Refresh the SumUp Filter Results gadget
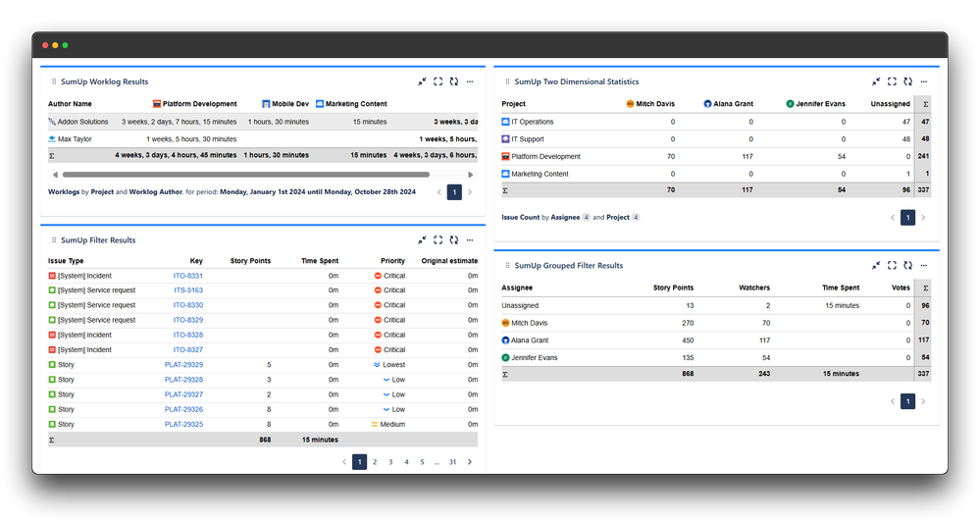980x522 pixels. pyautogui.click(x=454, y=240)
